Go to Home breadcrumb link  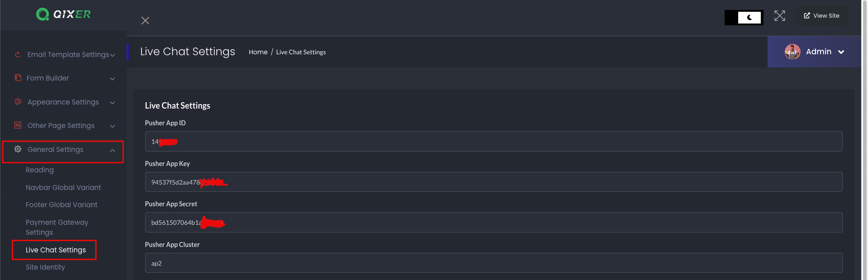[258, 52]
